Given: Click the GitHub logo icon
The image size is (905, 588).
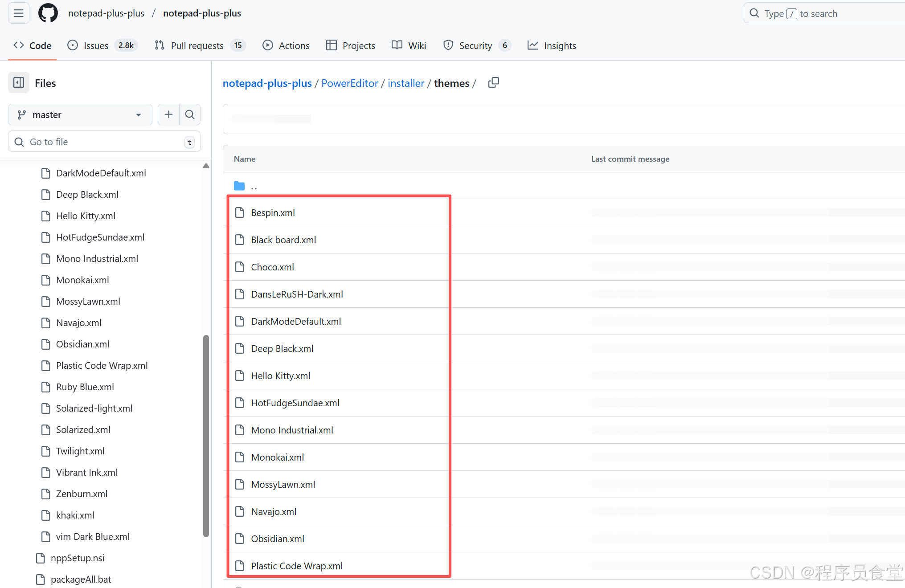Looking at the screenshot, I should tap(48, 13).
